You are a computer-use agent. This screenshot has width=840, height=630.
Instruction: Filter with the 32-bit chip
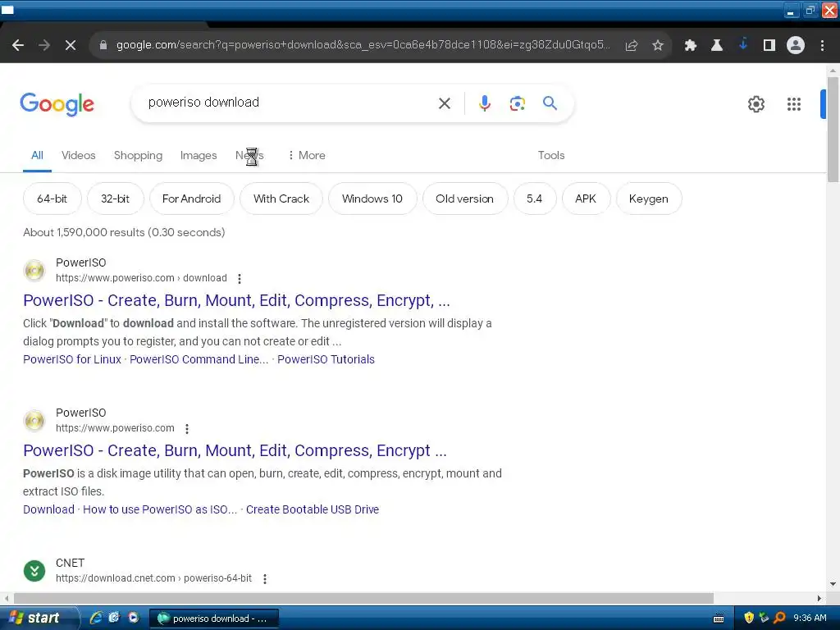(x=115, y=199)
